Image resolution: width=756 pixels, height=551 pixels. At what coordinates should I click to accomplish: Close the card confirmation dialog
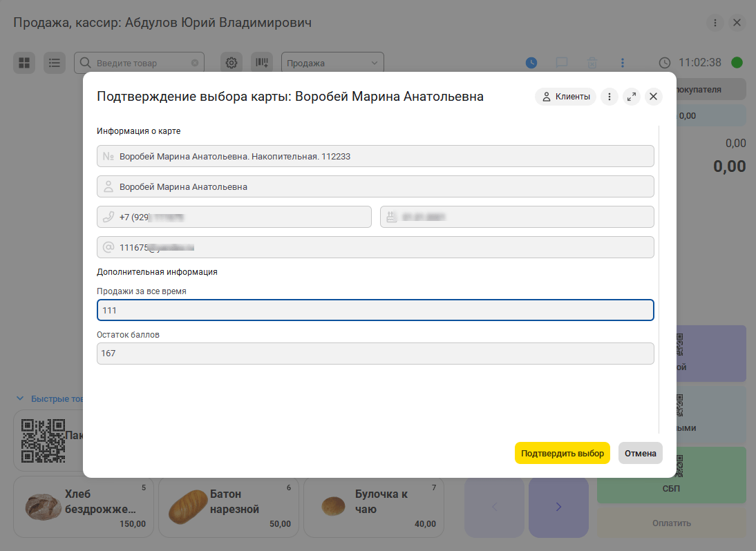point(653,97)
